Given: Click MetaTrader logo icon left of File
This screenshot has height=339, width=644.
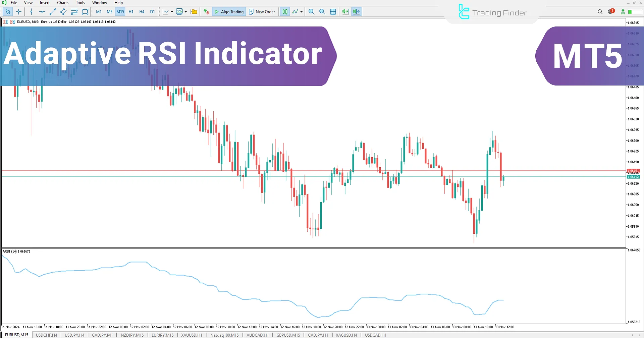Looking at the screenshot, I should point(4,3).
